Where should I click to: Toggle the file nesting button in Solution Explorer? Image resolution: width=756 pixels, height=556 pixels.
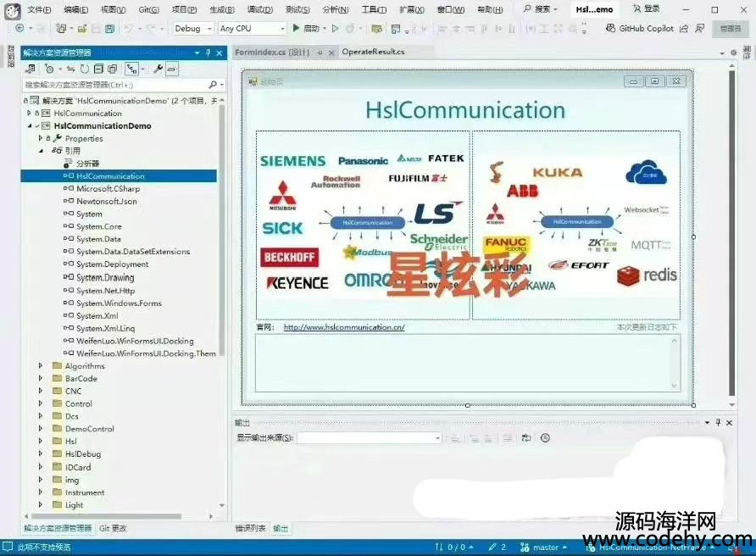[x=131, y=69]
